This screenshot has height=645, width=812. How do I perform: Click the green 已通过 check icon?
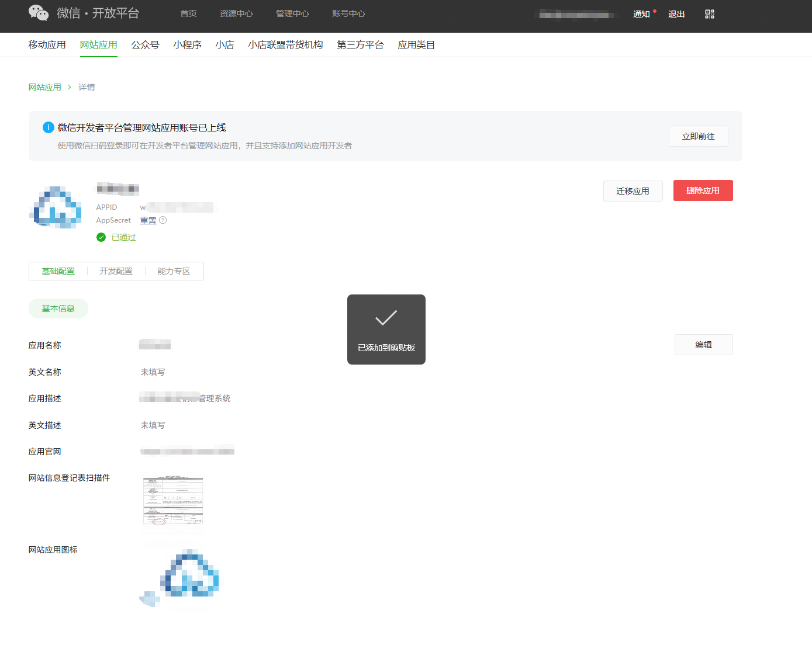click(101, 237)
